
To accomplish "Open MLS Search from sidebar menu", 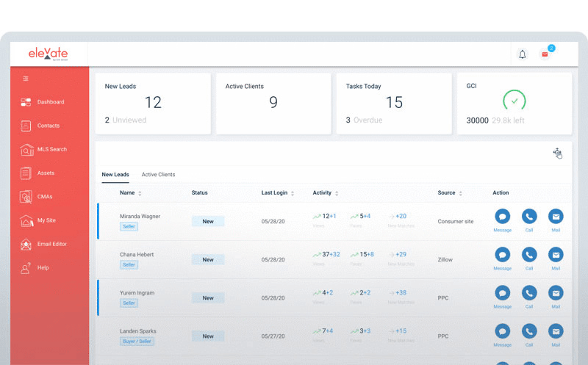I will [52, 149].
